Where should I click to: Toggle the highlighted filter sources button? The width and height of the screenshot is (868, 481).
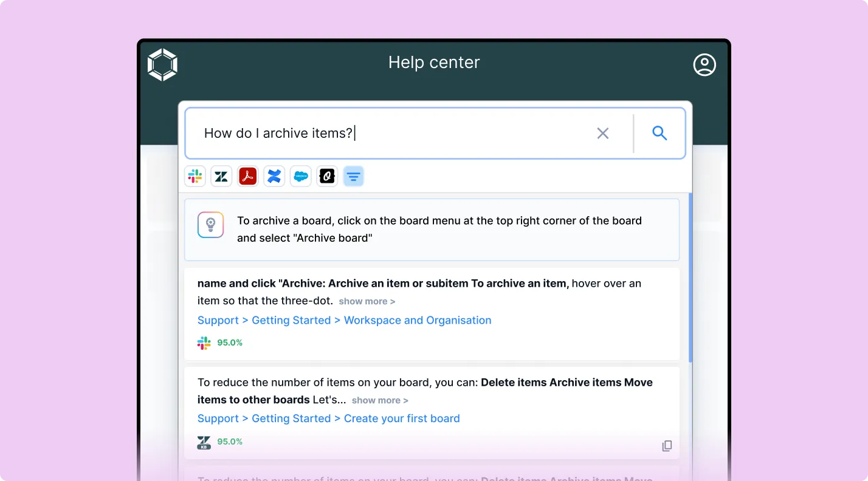pos(354,176)
